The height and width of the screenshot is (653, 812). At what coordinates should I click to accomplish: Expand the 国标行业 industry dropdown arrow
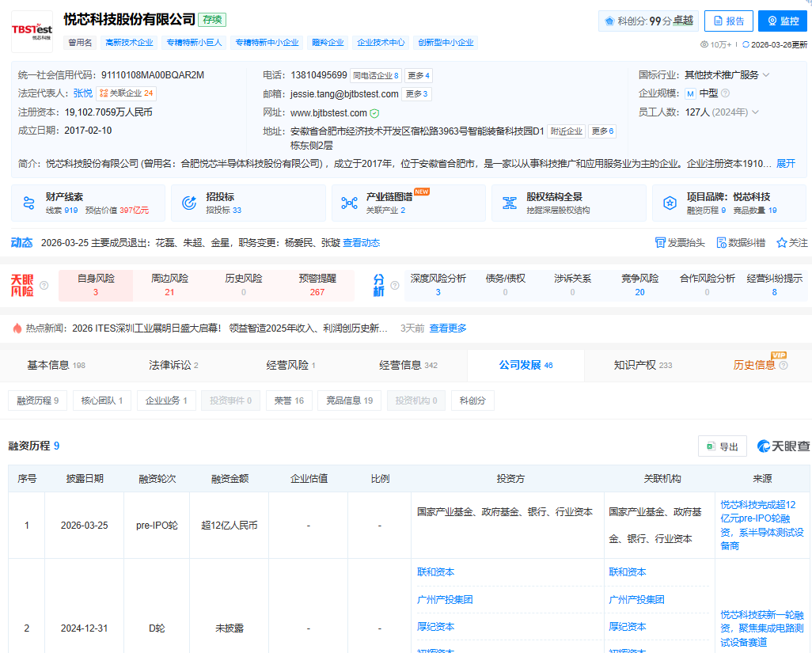coord(766,75)
